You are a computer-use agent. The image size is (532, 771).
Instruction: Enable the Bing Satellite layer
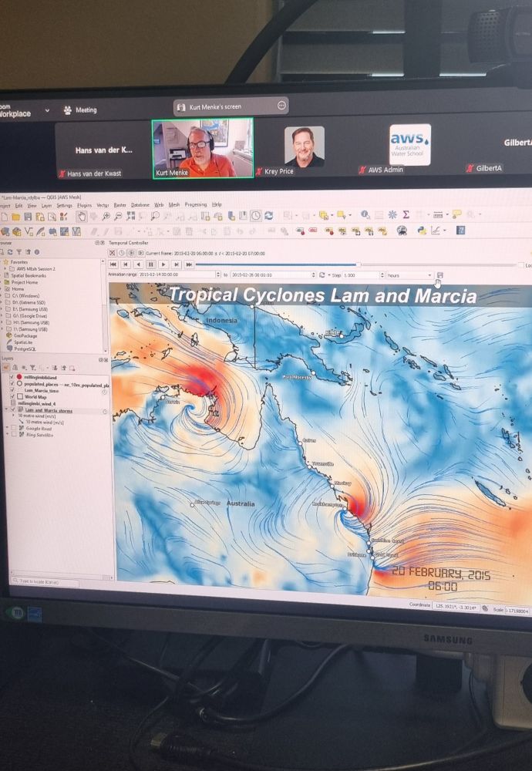pyautogui.click(x=13, y=435)
